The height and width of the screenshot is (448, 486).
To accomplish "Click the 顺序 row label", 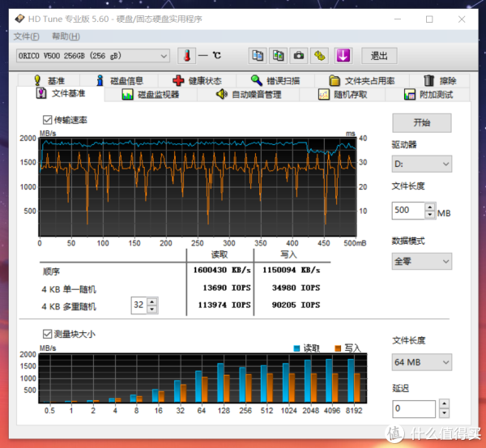I will 51,271.
